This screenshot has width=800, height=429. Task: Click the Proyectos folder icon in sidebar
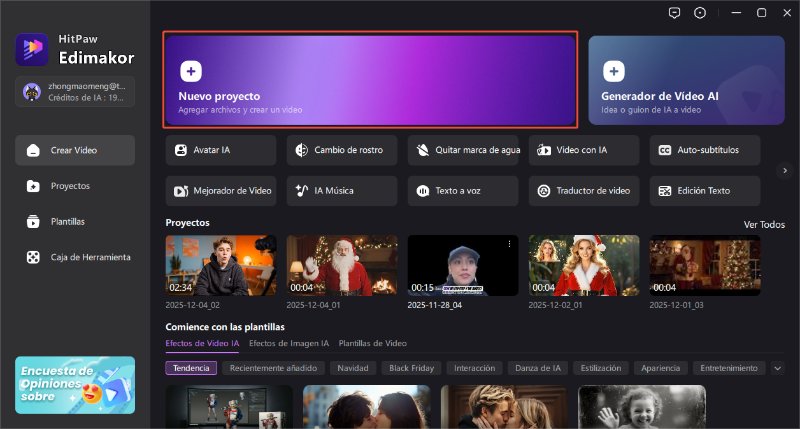[x=33, y=186]
